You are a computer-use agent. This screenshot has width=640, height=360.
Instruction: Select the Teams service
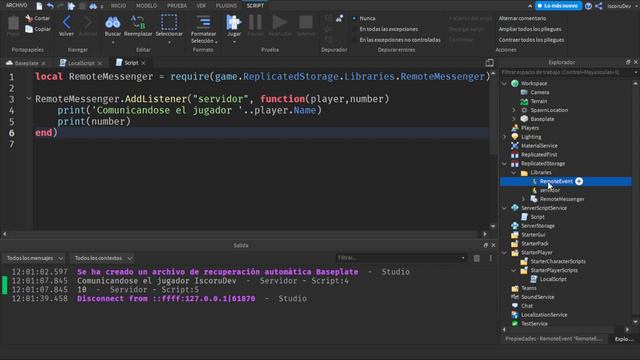coord(529,288)
